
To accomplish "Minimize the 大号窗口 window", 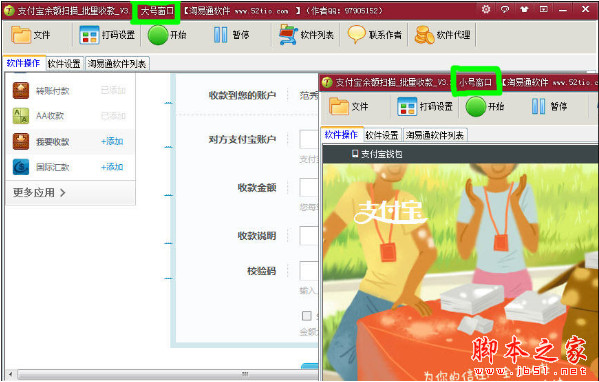I will click(x=563, y=10).
